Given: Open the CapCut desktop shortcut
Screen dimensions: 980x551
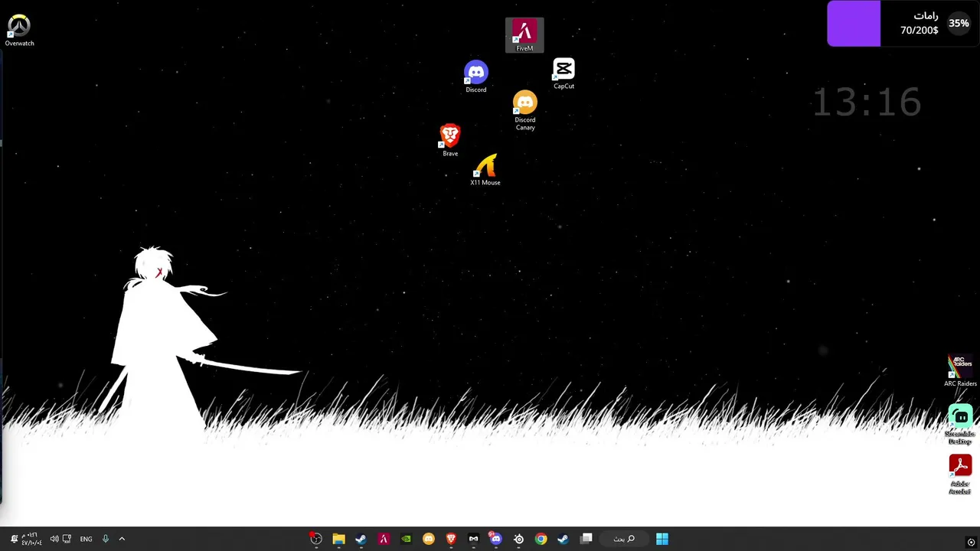Looking at the screenshot, I should click(563, 74).
